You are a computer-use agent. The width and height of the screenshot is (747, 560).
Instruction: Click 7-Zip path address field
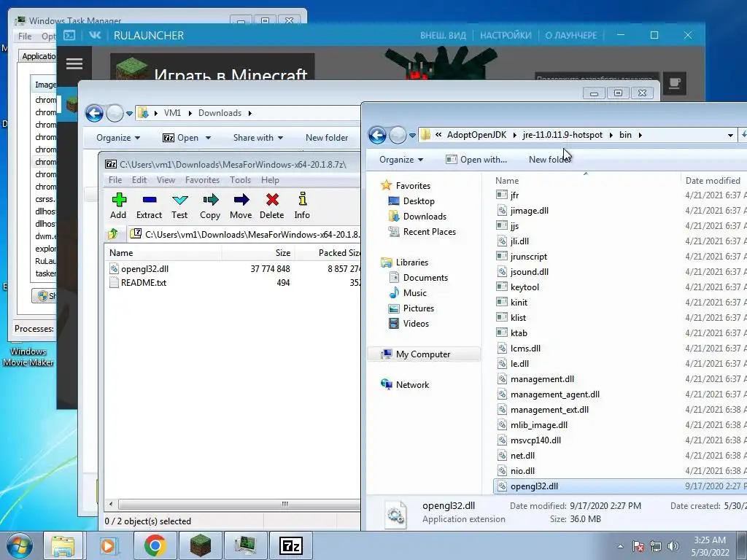[245, 234]
